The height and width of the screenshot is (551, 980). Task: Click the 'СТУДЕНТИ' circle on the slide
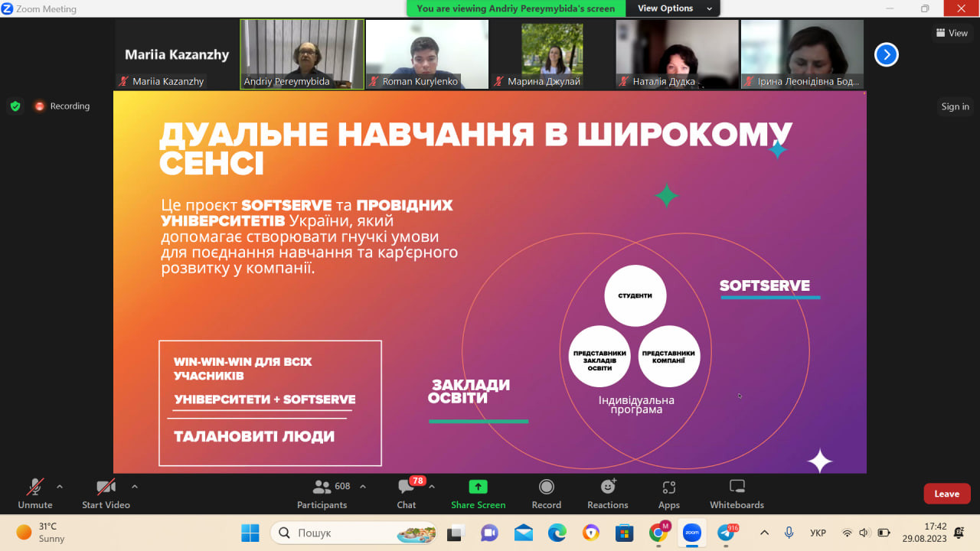(x=635, y=295)
